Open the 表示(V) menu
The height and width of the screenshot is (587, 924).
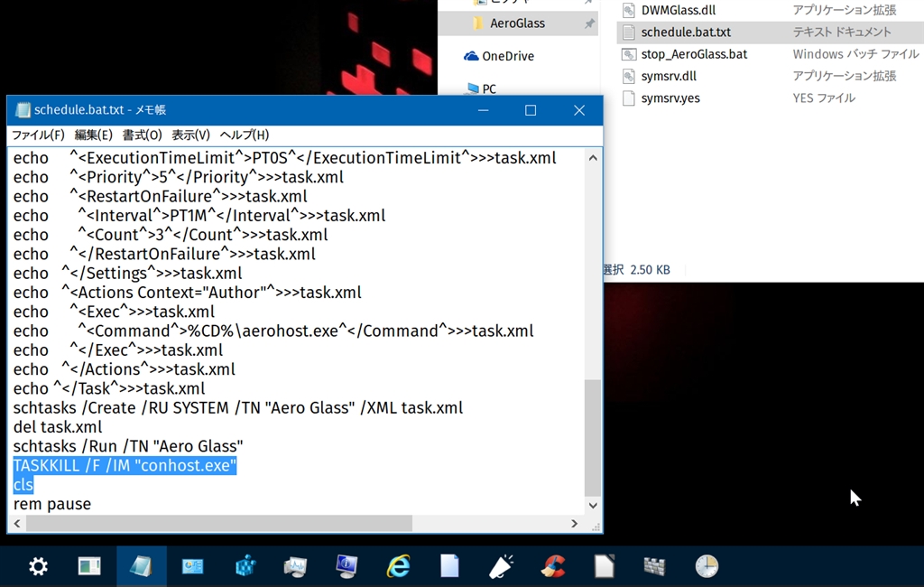[191, 135]
